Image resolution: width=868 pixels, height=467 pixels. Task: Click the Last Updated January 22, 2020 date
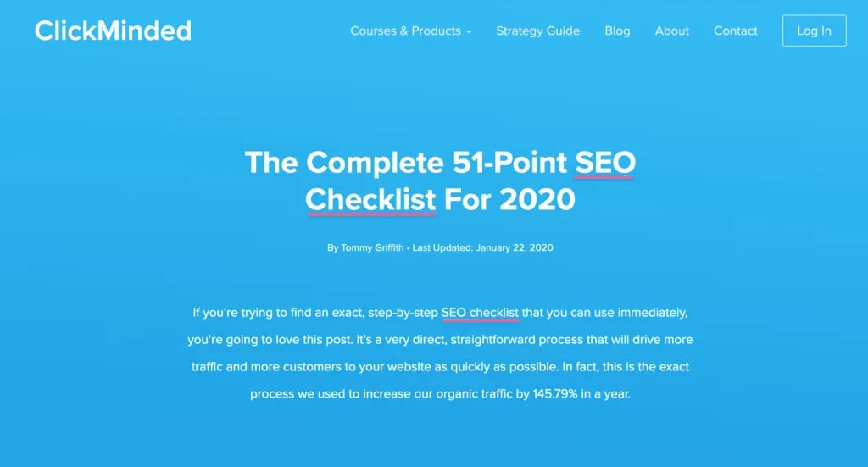[483, 248]
